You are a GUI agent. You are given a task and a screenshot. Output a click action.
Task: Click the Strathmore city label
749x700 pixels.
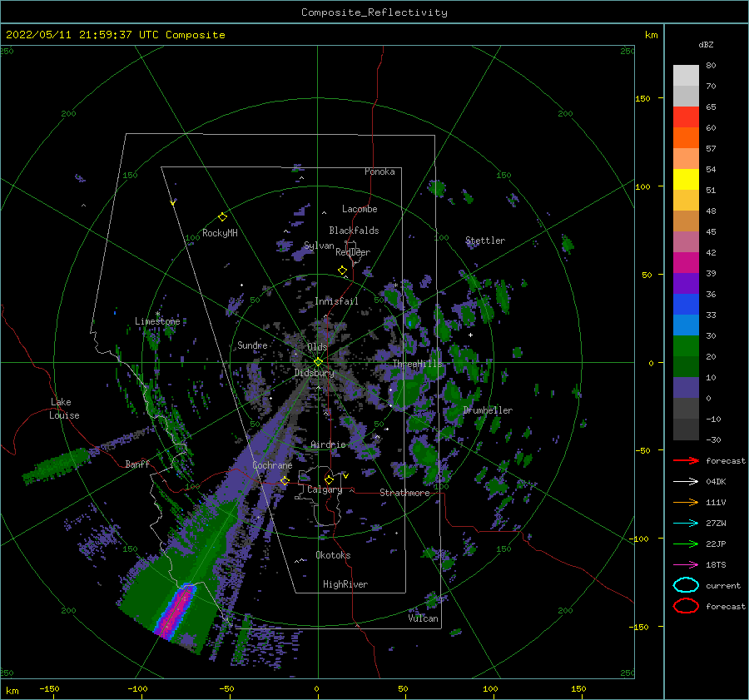click(404, 493)
